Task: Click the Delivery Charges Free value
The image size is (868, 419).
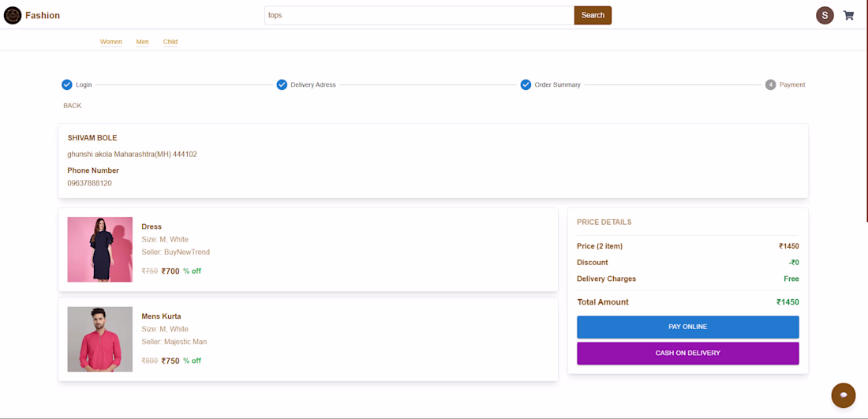Action: point(791,279)
